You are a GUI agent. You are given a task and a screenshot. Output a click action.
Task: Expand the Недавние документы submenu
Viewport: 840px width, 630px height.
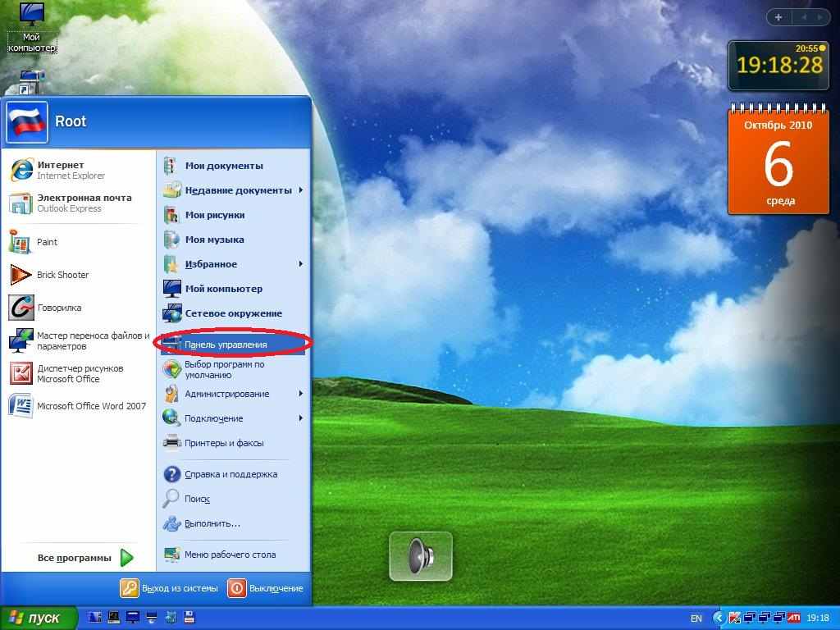click(234, 190)
